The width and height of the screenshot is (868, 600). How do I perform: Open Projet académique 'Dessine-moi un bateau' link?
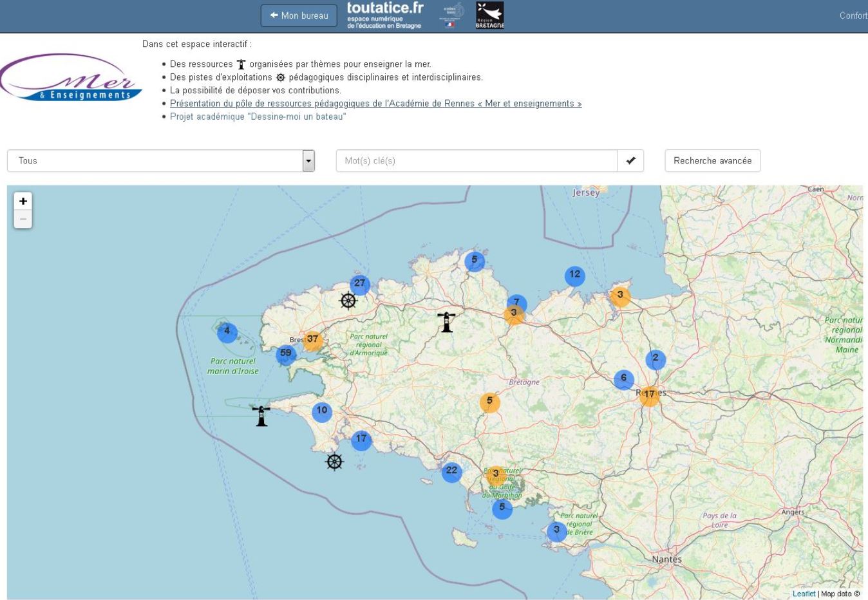[258, 117]
